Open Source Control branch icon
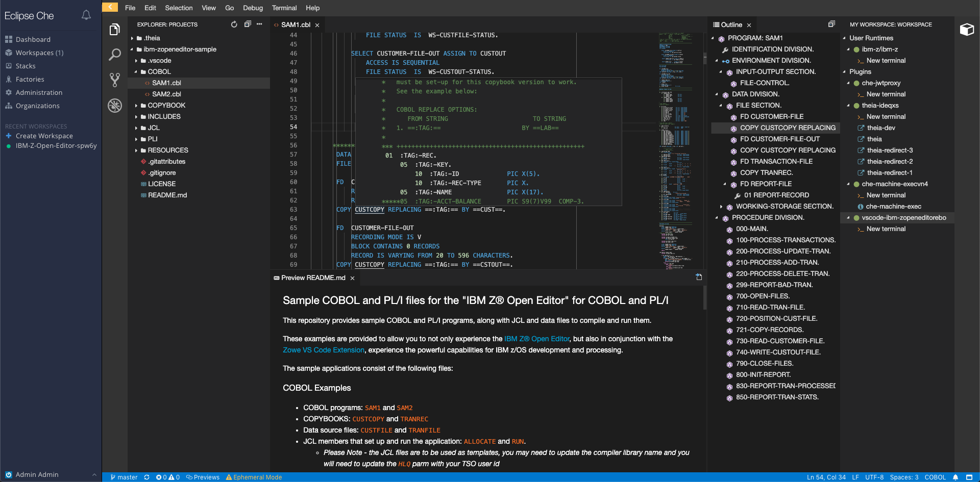Image resolution: width=980 pixels, height=482 pixels. tap(115, 80)
